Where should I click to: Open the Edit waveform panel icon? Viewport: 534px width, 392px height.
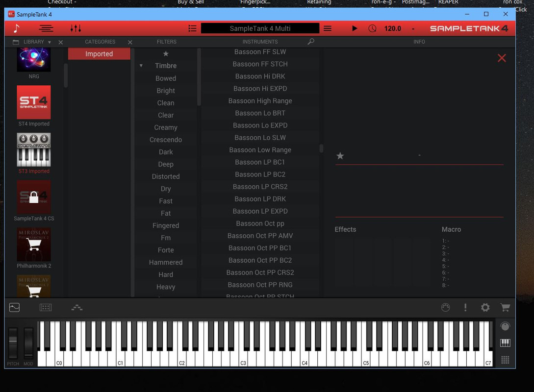click(x=14, y=308)
